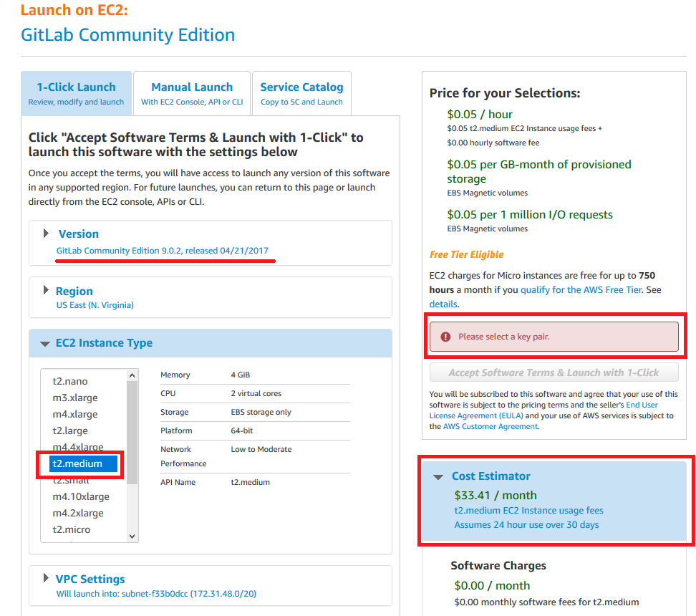This screenshot has height=616, width=696.
Task: Open the AWS Customer Agreement link
Action: pyautogui.click(x=490, y=426)
